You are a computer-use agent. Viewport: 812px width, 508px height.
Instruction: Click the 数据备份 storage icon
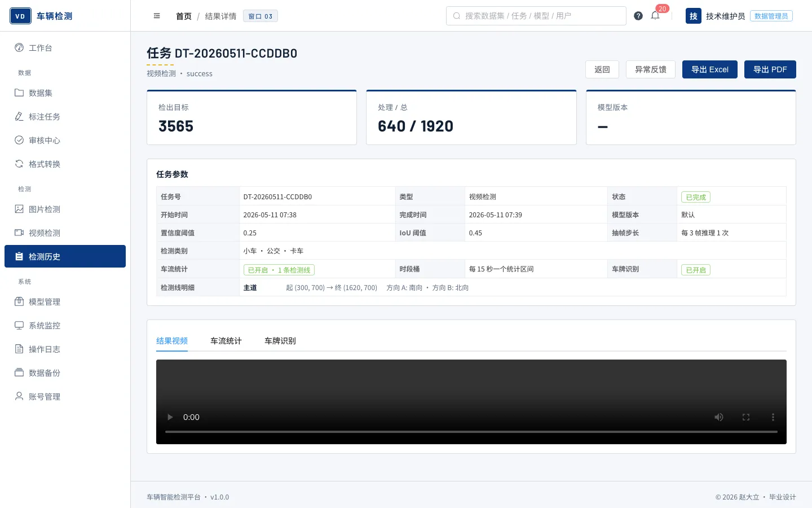point(19,373)
